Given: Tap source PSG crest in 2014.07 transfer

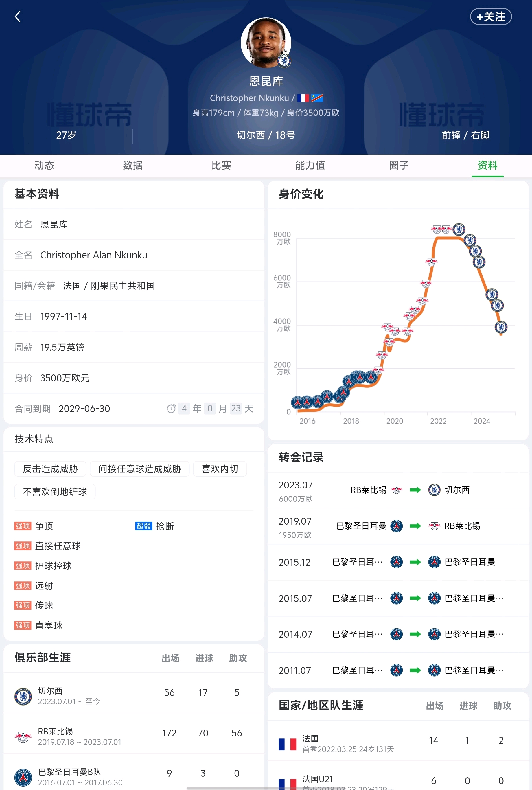Looking at the screenshot, I should [396, 634].
